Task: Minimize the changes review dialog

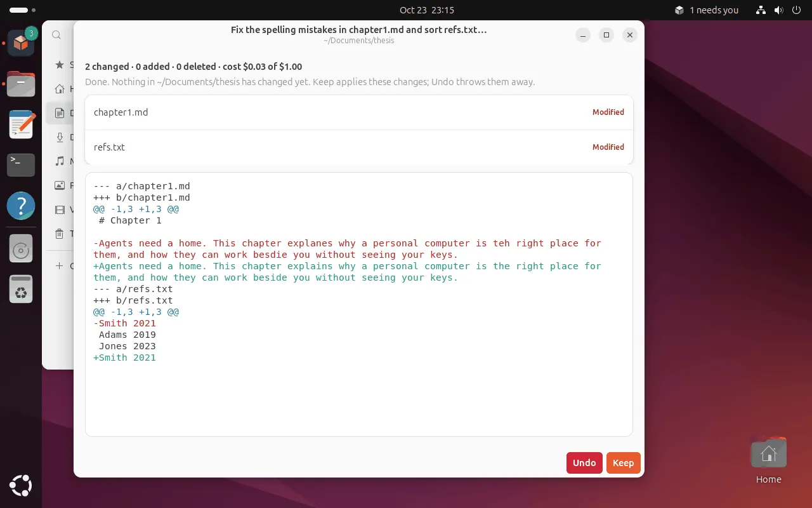Action: point(583,35)
